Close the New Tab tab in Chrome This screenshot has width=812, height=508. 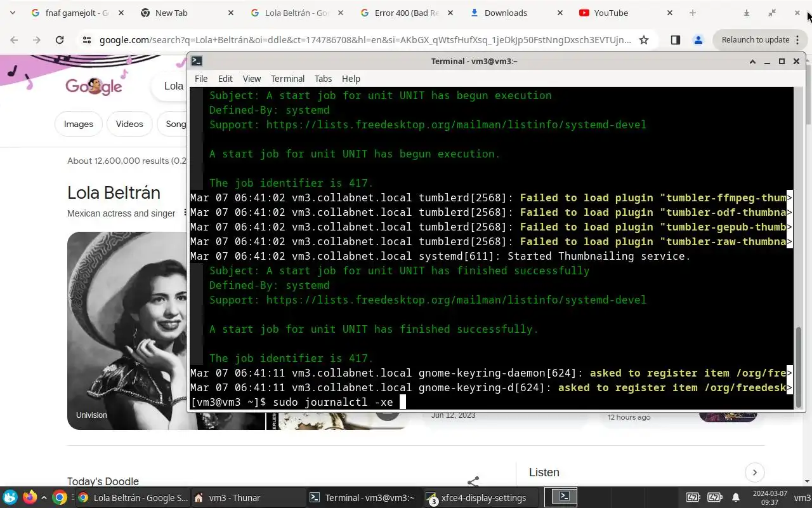[231, 13]
